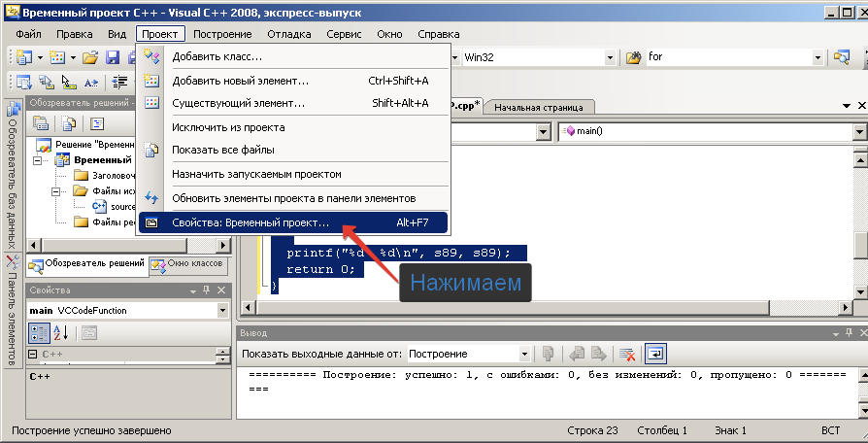The height and width of the screenshot is (443, 868).
Task: Click the Display Word Completion icon
Action: point(91,82)
